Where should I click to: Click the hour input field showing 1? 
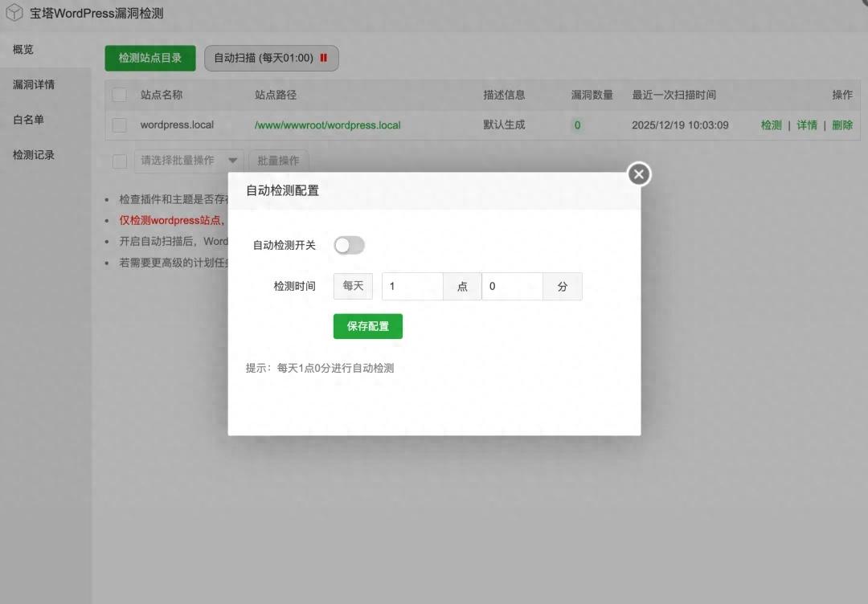[x=411, y=286]
